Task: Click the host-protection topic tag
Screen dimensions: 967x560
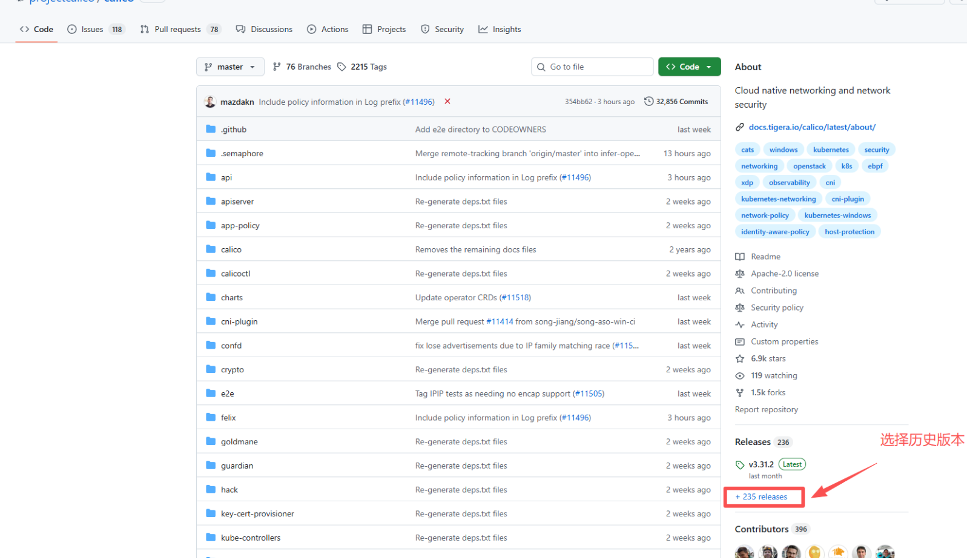Action: pyautogui.click(x=850, y=231)
